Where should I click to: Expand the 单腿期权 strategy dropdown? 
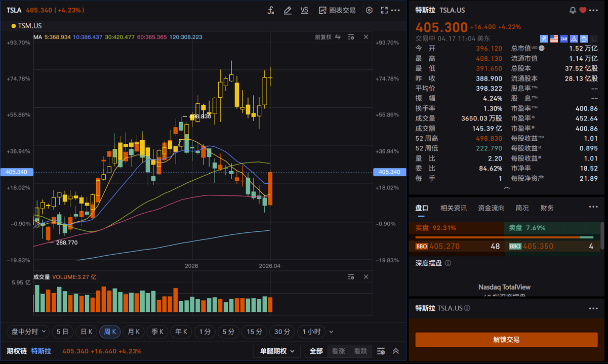point(276,351)
